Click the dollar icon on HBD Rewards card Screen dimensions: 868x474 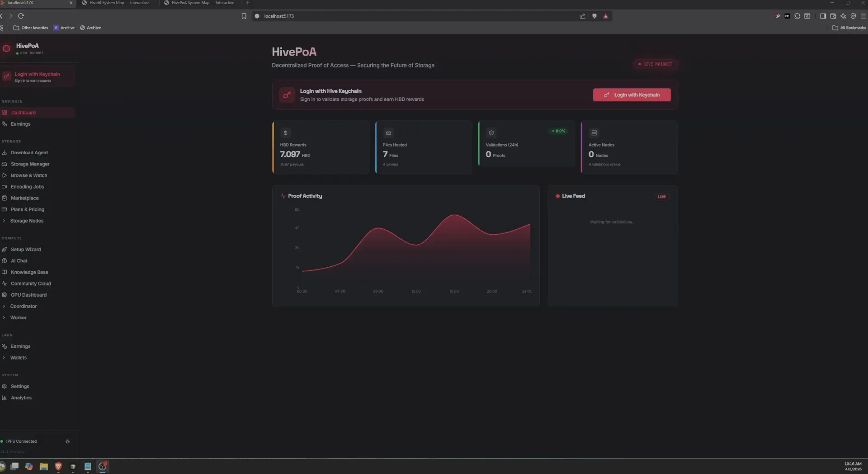(285, 133)
